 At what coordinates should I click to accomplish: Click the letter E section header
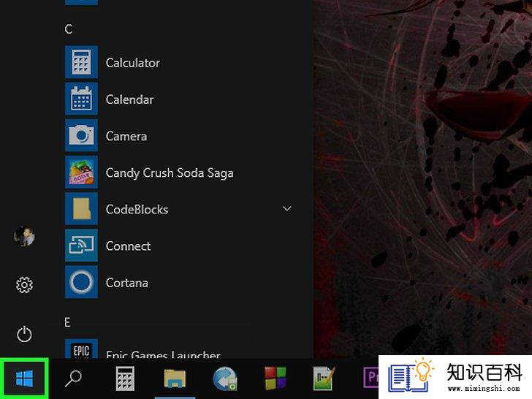coord(67,322)
